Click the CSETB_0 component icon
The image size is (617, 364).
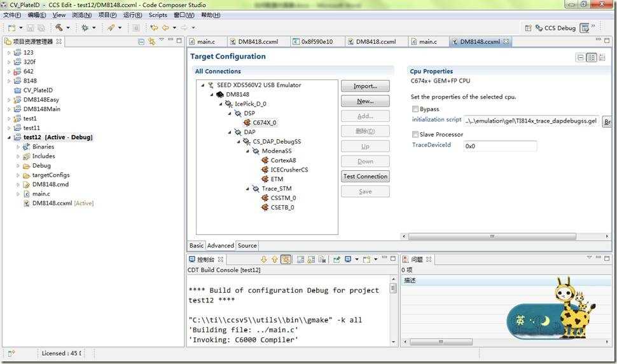tap(265, 208)
